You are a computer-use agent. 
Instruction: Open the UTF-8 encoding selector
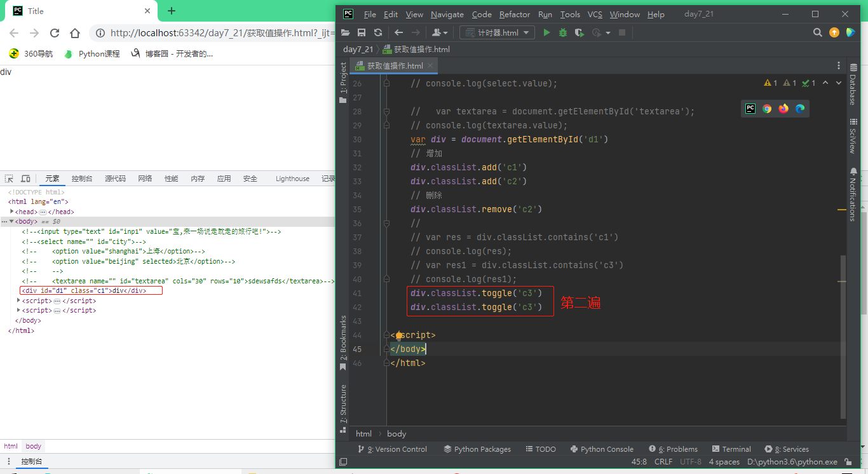(x=691, y=462)
